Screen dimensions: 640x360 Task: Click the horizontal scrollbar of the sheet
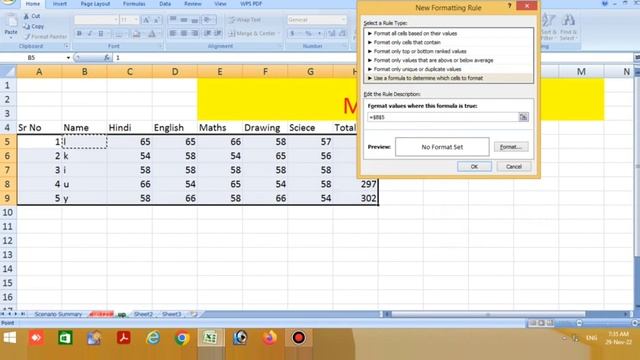coord(488,314)
